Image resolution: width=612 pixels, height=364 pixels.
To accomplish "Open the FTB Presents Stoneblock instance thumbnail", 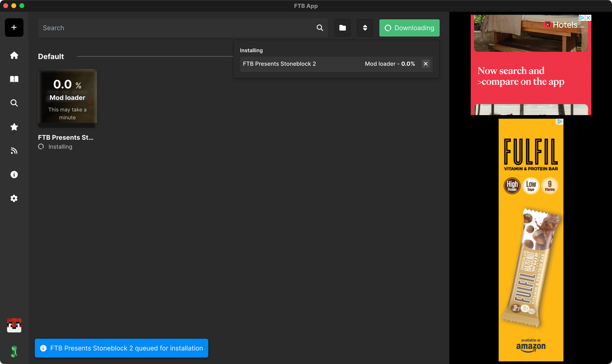I will (x=67, y=98).
